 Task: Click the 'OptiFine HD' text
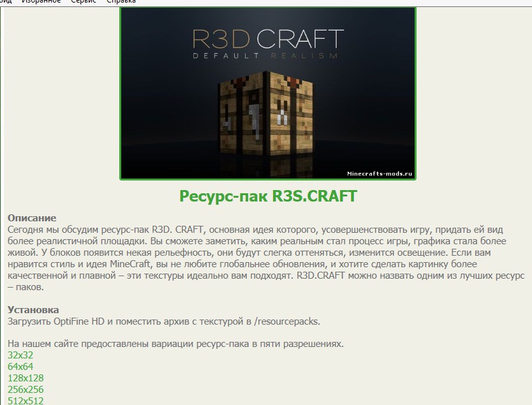(x=79, y=321)
